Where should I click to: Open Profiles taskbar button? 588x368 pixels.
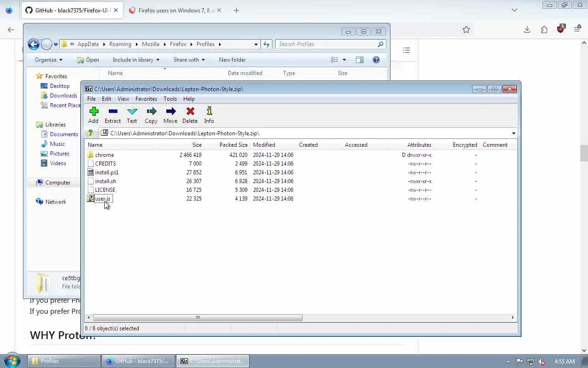[x=64, y=361]
